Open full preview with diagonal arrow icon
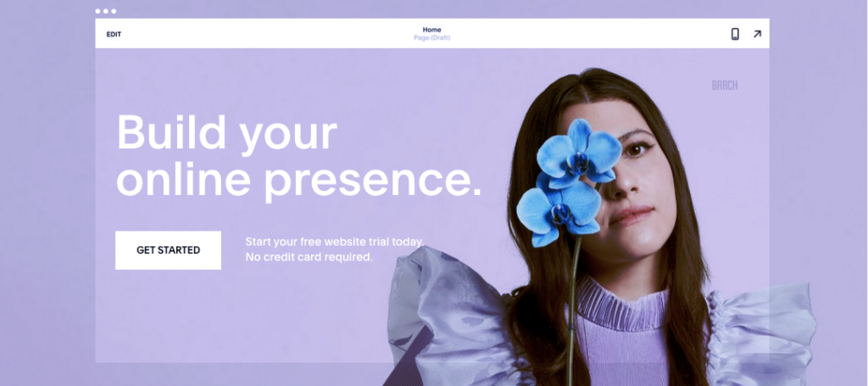Image resolution: width=868 pixels, height=386 pixels. [757, 34]
